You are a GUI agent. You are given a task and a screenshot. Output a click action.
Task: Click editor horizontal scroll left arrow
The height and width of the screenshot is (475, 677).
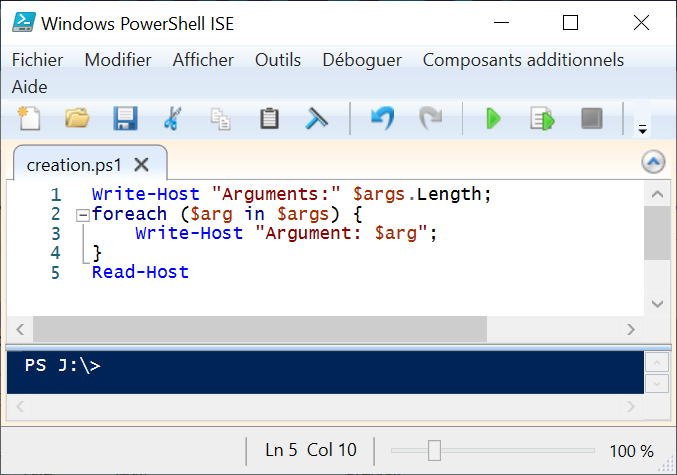click(20, 329)
